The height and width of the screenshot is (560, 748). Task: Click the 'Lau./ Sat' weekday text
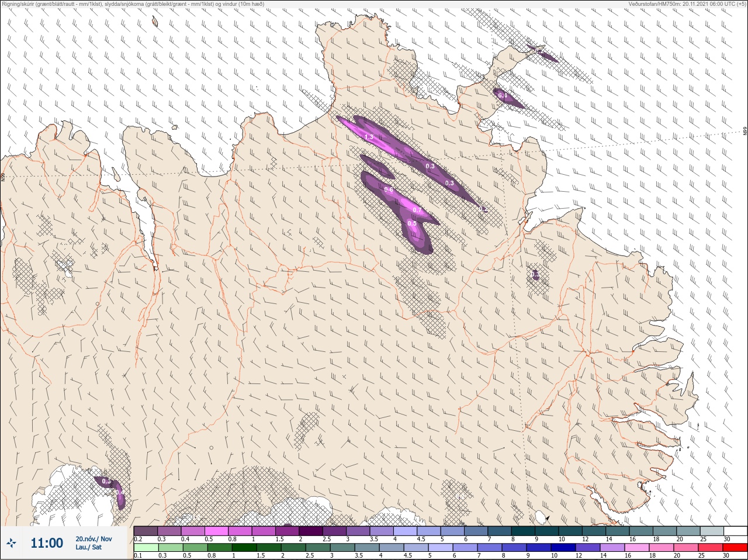click(x=88, y=547)
